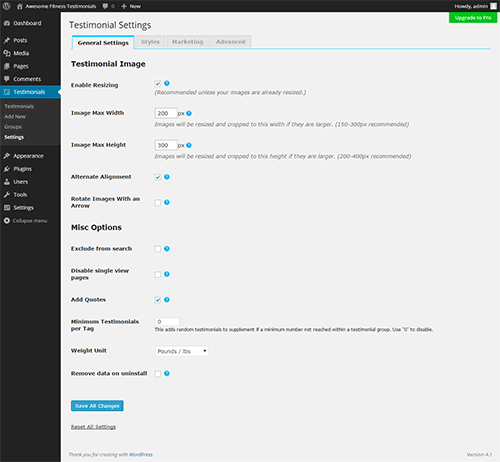Enable Exclude from search checkbox

(x=158, y=249)
